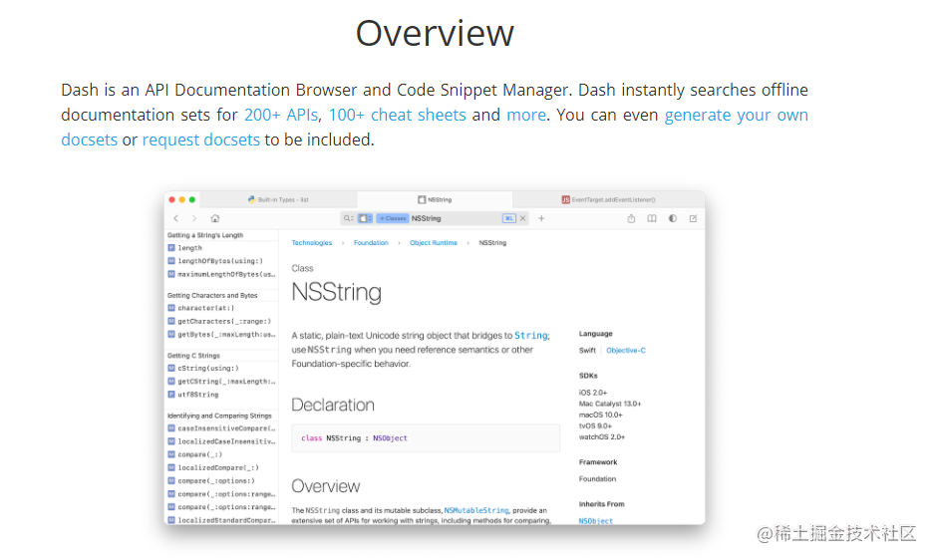This screenshot has height=560, width=934.
Task: Toggle dark mode half-circle icon
Action: click(x=673, y=218)
